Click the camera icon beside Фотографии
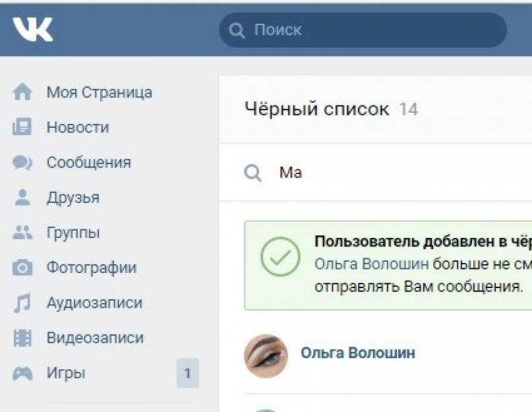 [x=22, y=268]
